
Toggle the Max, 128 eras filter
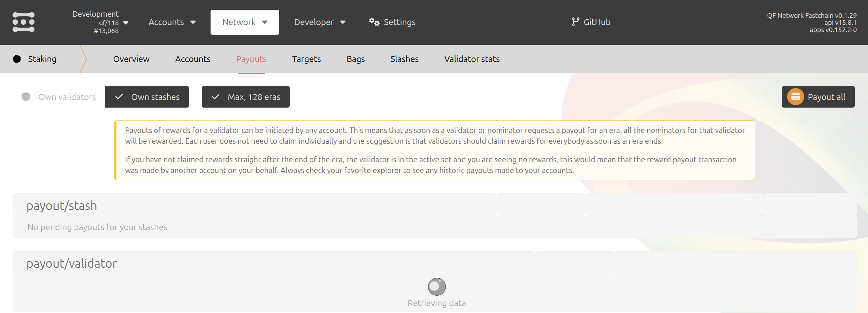[x=245, y=97]
